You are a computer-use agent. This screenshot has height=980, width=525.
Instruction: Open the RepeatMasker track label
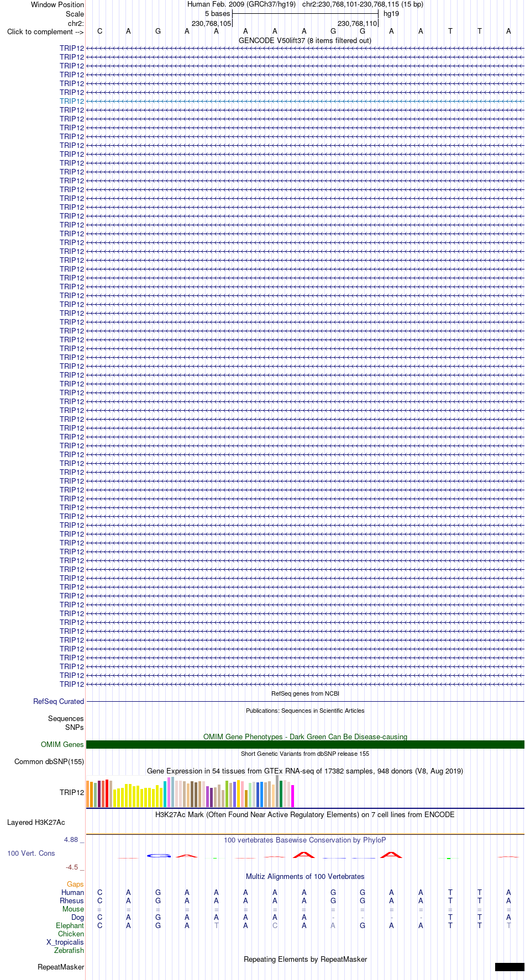(61, 967)
